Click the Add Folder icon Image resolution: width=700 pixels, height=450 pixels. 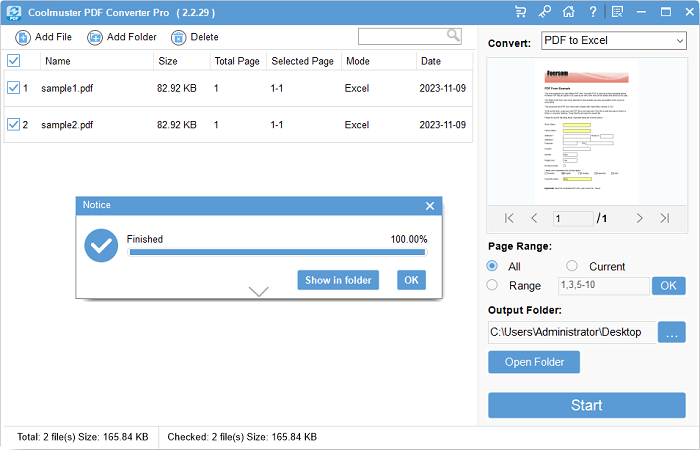[95, 38]
